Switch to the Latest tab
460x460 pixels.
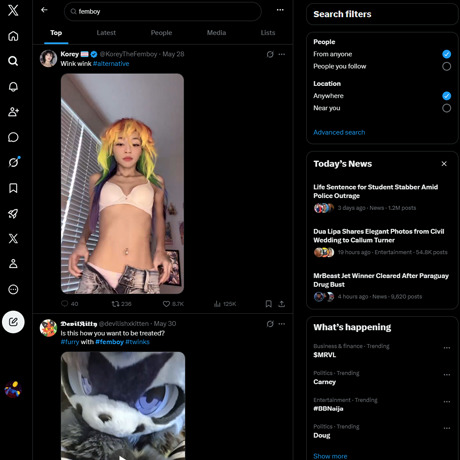[x=106, y=33]
